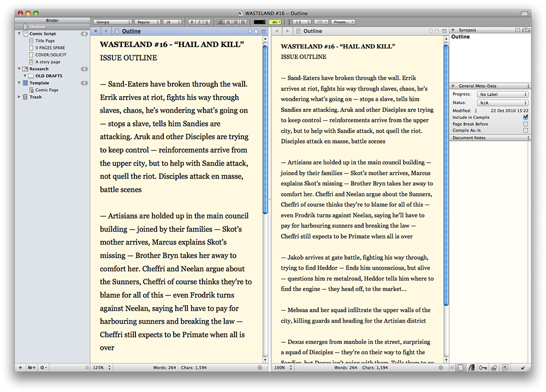Justify the text alignment

coord(242,22)
